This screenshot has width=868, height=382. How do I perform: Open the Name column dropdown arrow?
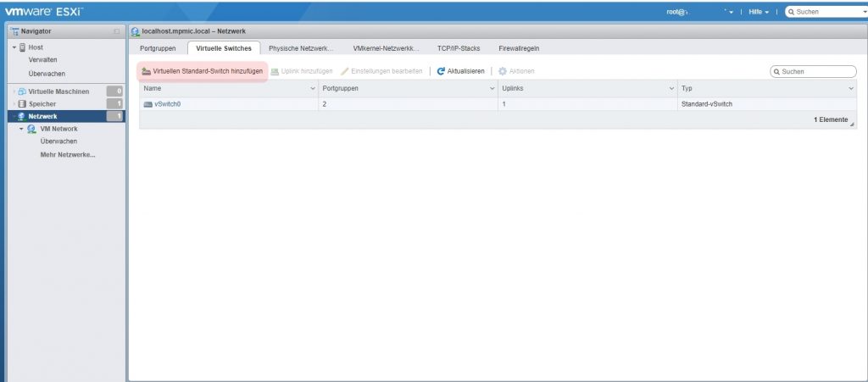[312, 88]
